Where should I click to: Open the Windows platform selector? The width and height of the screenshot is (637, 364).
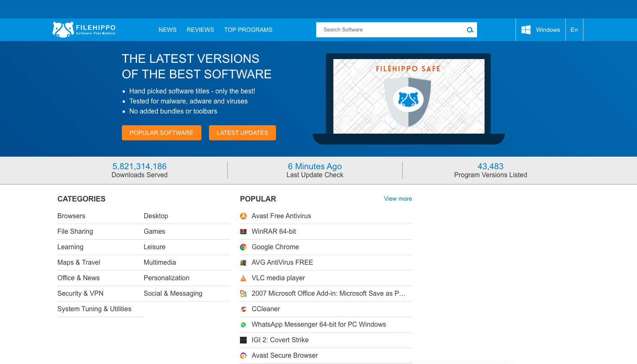click(541, 30)
